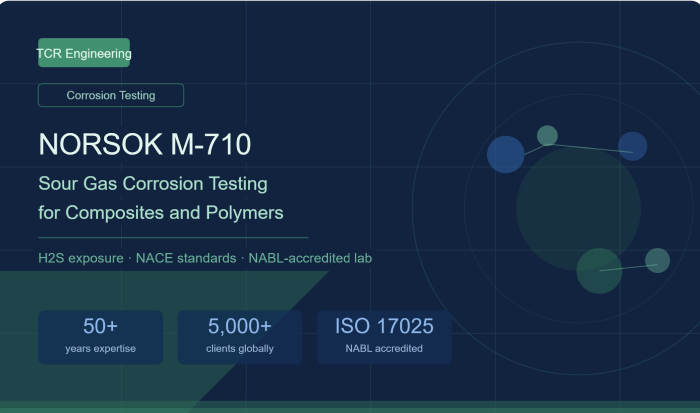Select the Corrosion Testing outlined tag
This screenshot has height=413, width=700.
point(111,95)
